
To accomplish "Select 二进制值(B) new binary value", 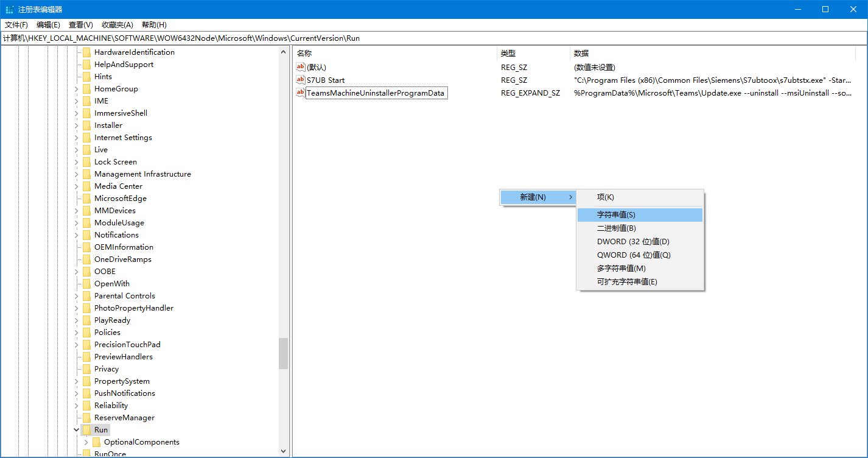I will [640, 228].
